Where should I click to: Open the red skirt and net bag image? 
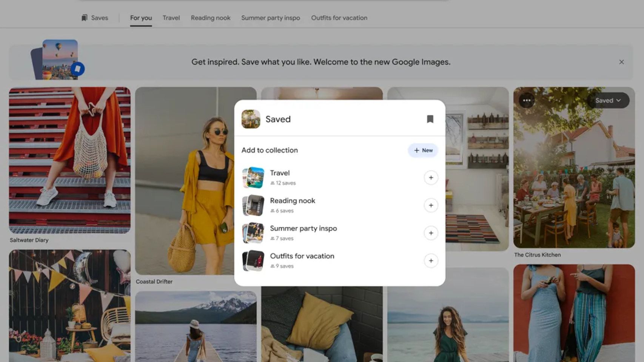pos(70,160)
